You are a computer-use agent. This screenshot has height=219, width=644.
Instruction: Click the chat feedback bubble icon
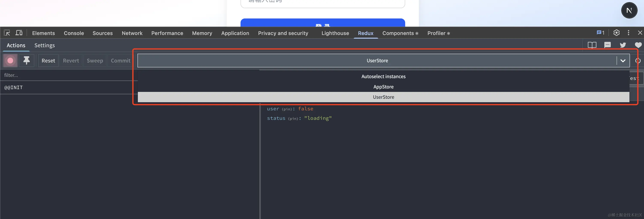click(x=607, y=45)
